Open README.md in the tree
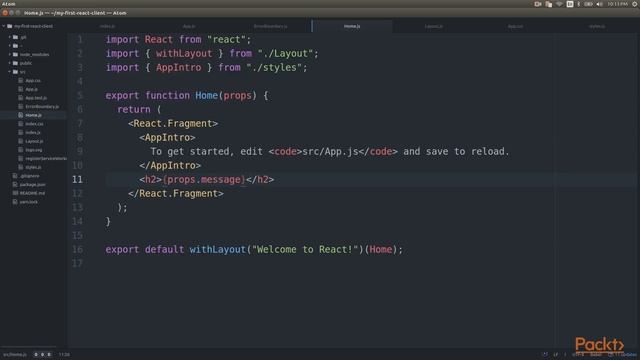This screenshot has width=640, height=360. 32,193
